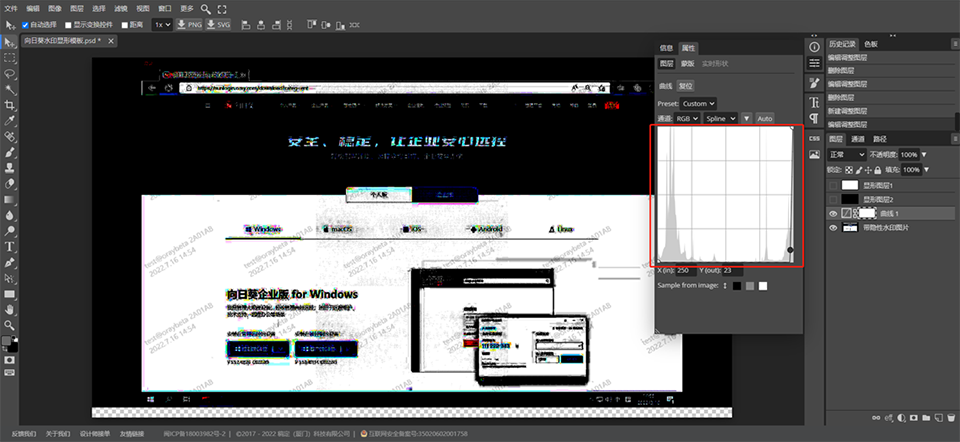Image resolution: width=960 pixels, height=442 pixels.
Task: Select the Lasso tool
Action: tap(9, 74)
